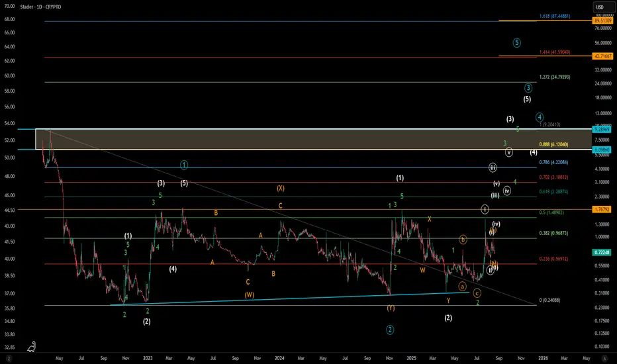This screenshot has width=617, height=364.
Task: Click the '0.236 (0.56912)' Fib label
Action: click(x=553, y=259)
